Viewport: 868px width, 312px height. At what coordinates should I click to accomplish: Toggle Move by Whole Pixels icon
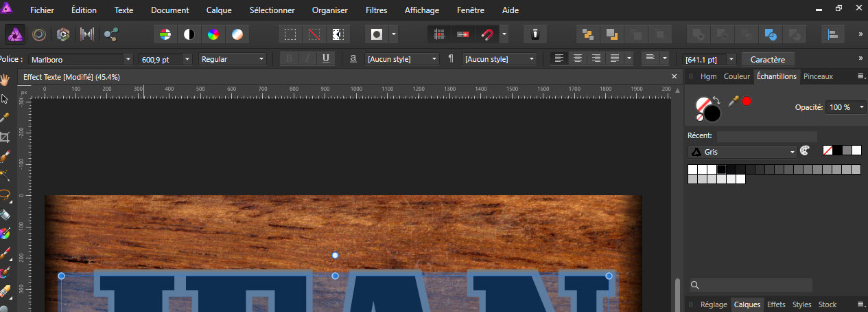(463, 34)
